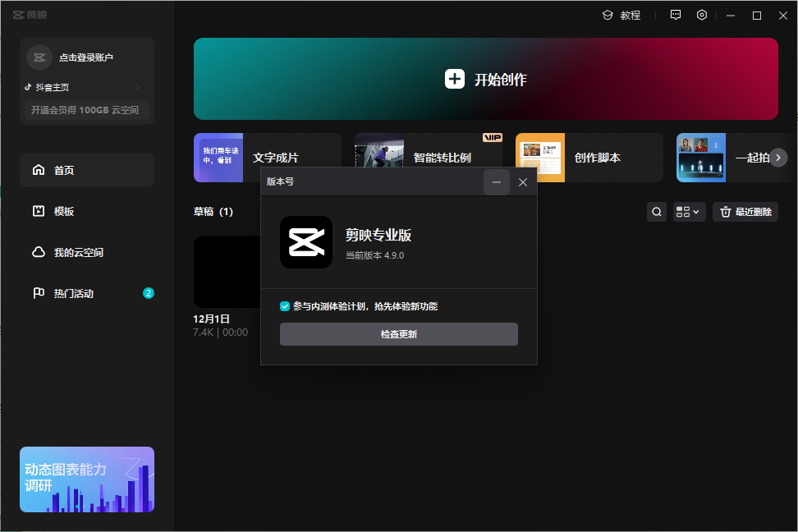The image size is (798, 532).
Task: Maximize the 剪映 main window
Action: (757, 16)
